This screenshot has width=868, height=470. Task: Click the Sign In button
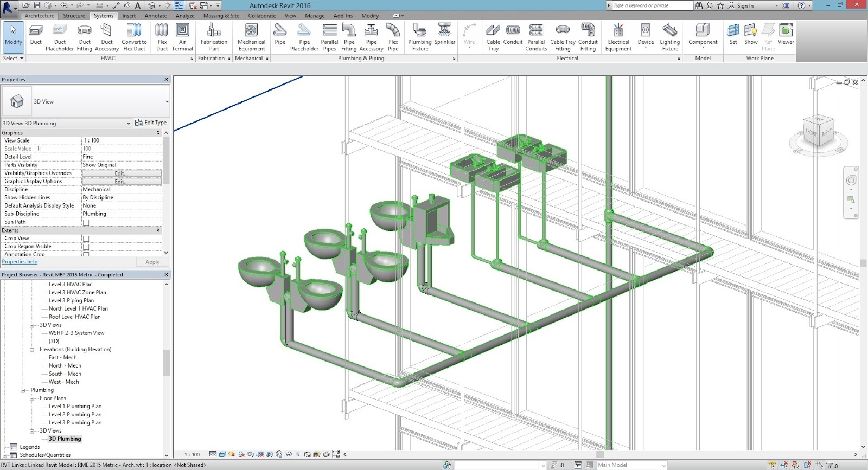pyautogui.click(x=741, y=5)
